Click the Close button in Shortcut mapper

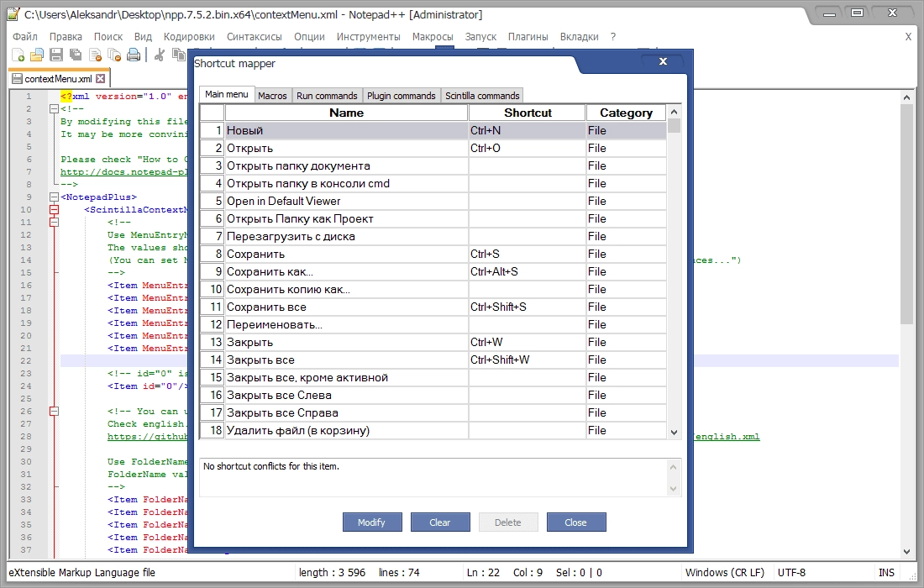[575, 522]
